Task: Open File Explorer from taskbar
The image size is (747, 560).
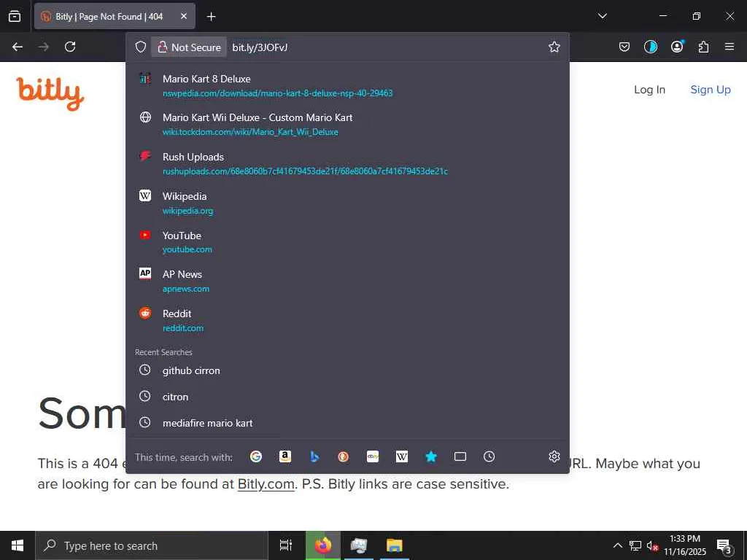Action: [395, 545]
